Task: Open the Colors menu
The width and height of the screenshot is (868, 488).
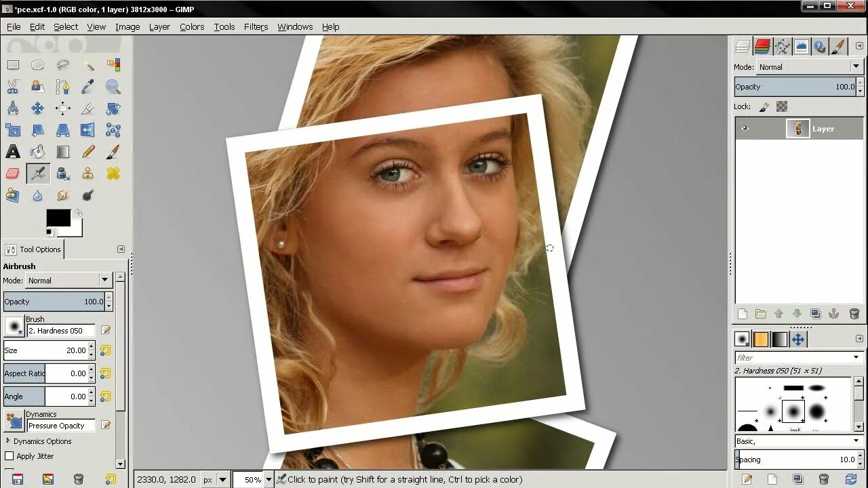Action: [x=192, y=26]
